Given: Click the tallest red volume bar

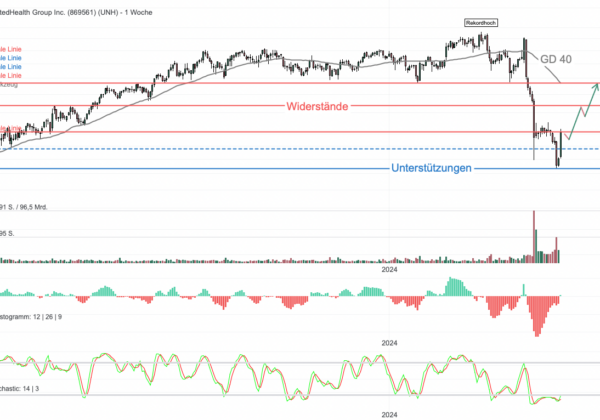Looking at the screenshot, I should pyautogui.click(x=534, y=236).
